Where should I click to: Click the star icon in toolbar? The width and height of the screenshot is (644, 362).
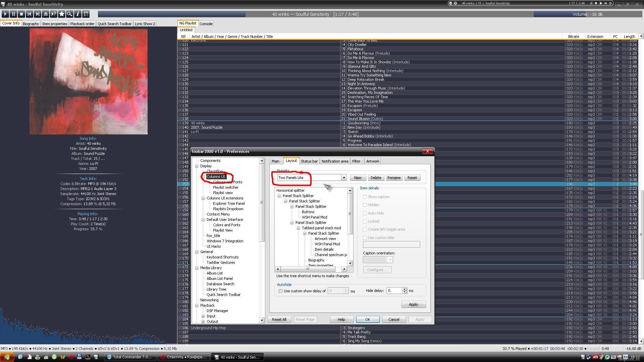click(x=62, y=14)
